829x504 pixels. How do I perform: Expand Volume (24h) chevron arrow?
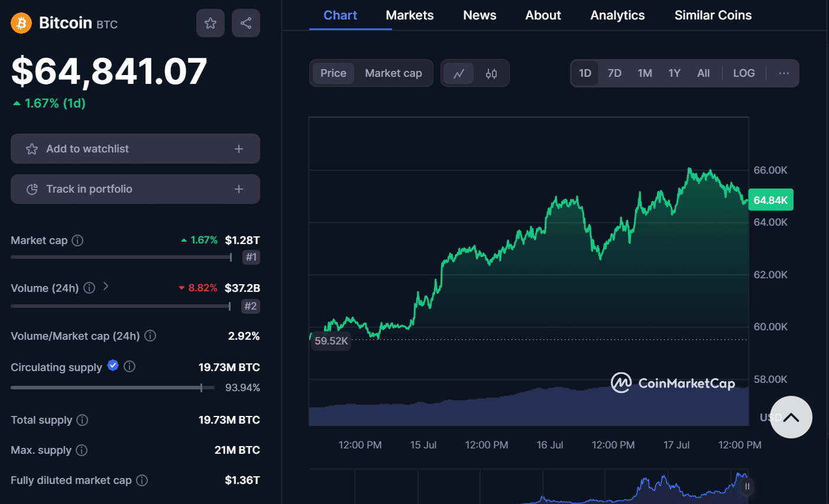tap(106, 286)
